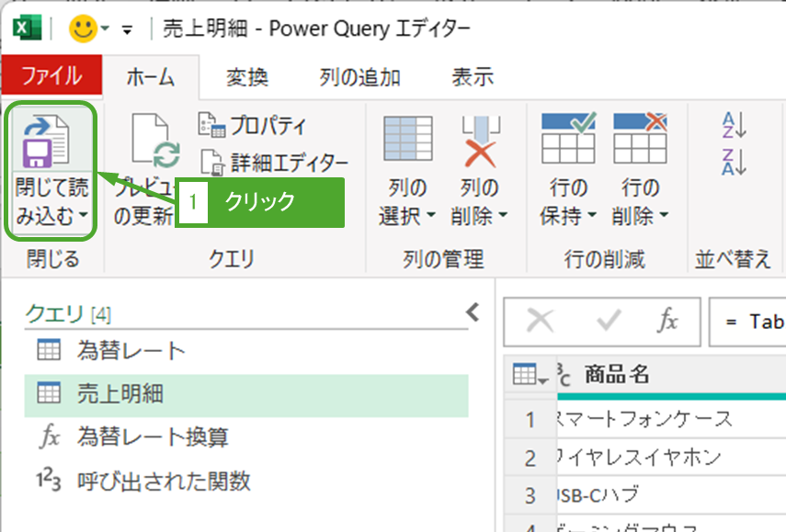Open the table menu dropdown in the grid corner
This screenshot has height=532, width=786.
530,375
